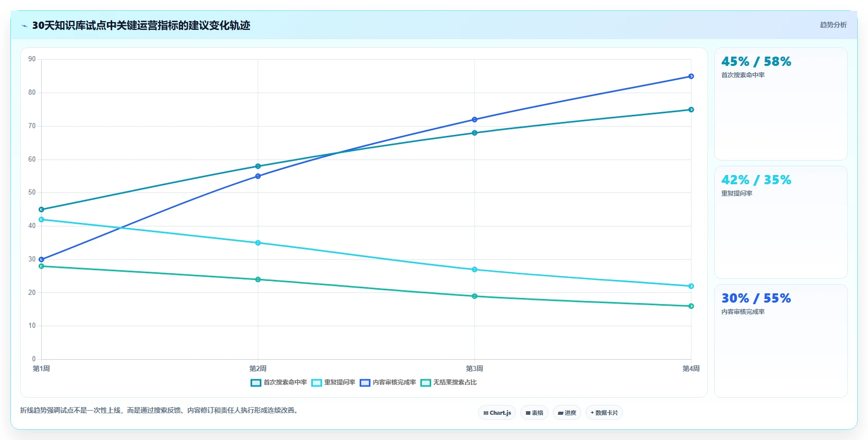Click the 第3周 axis label
This screenshot has width=868, height=440.
click(474, 368)
